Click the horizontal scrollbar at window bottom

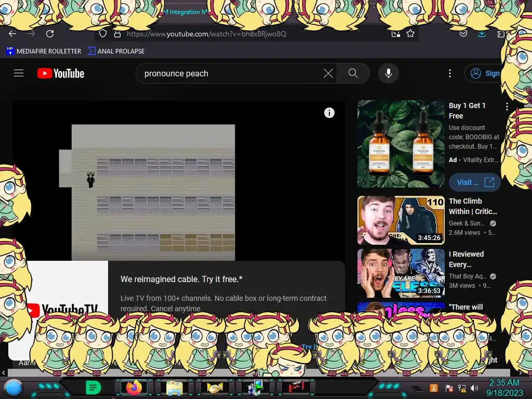258,373
